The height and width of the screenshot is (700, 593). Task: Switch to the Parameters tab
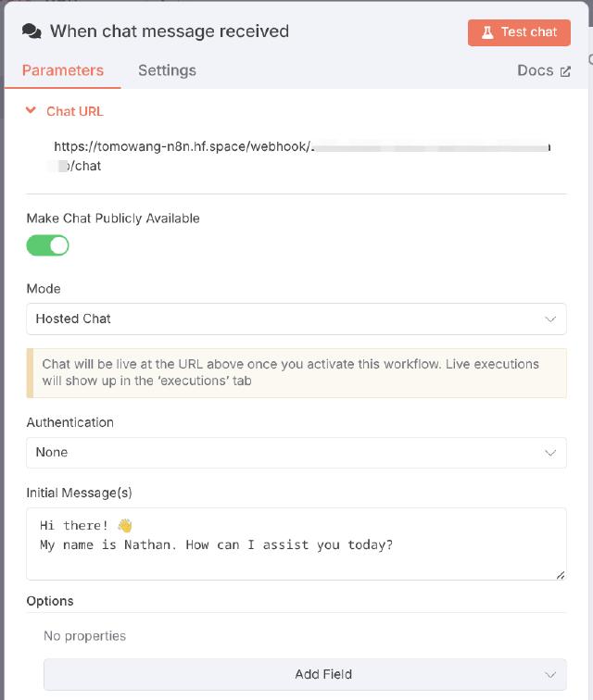pos(63,70)
